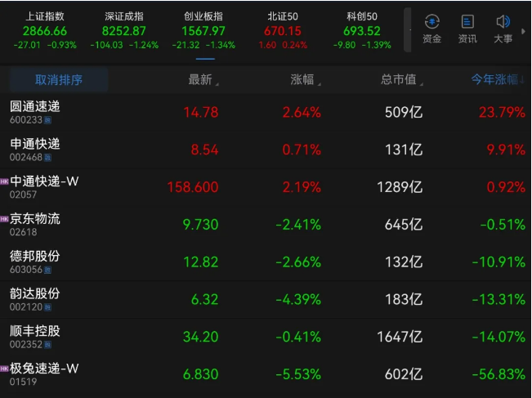Click 申通快递 price 8.54
Viewport: 532px width, 398px height.
pos(204,150)
